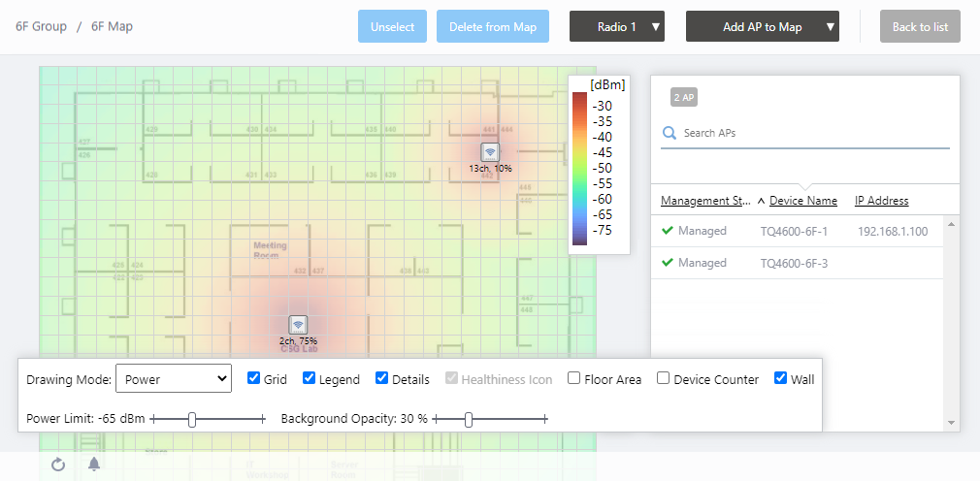
Task: Open the Add AP to Map dropdown
Action: point(762,27)
